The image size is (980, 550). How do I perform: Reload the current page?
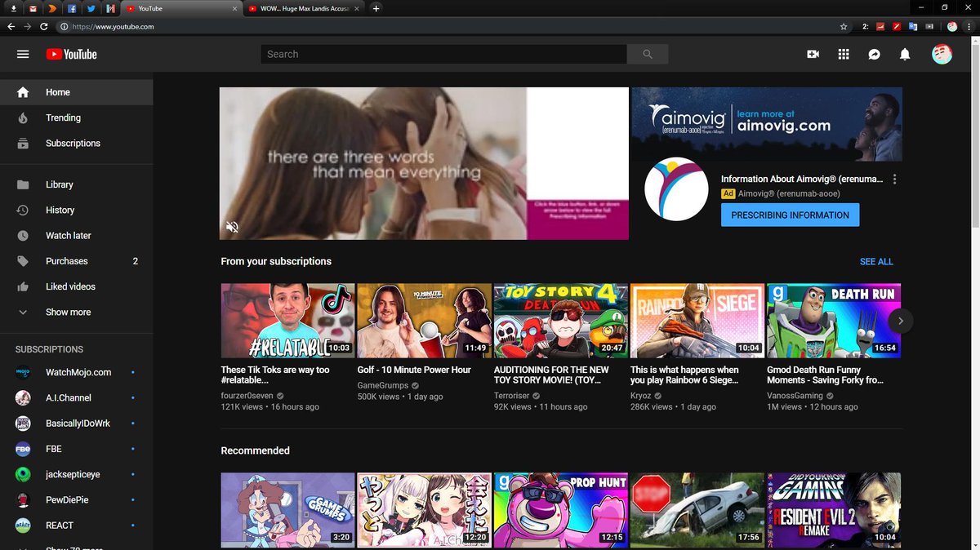[x=44, y=26]
